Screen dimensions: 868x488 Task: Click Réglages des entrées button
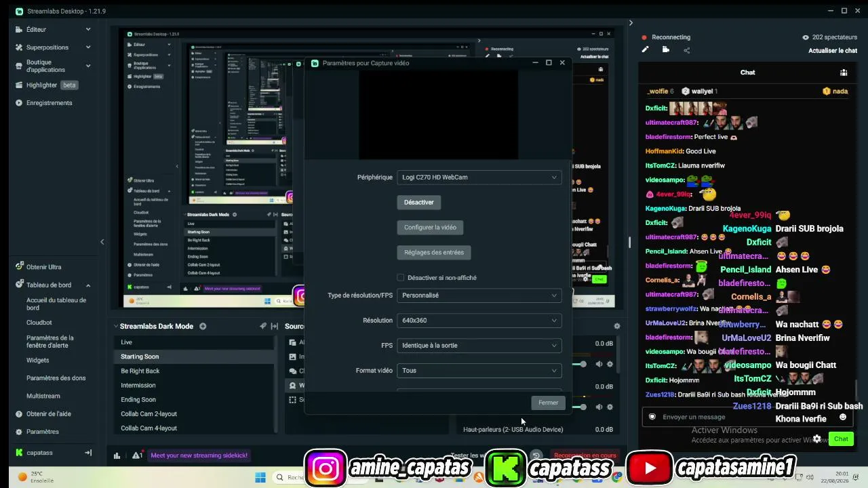pos(434,252)
